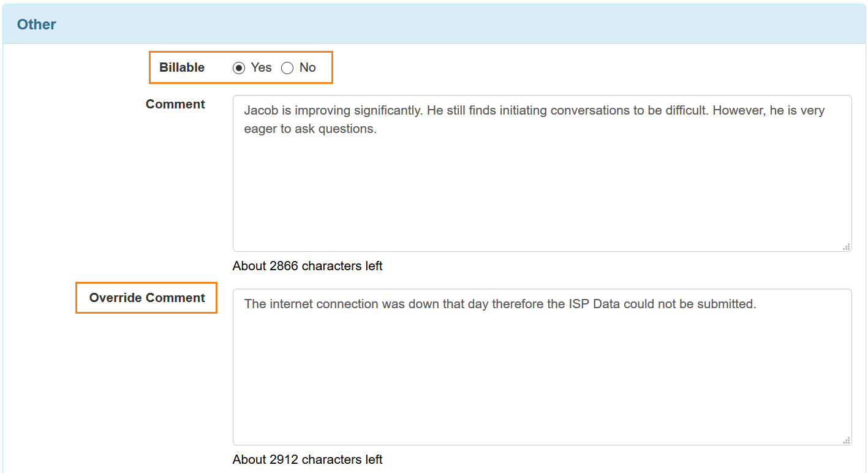Click the "About 2912 characters left" counter
The height and width of the screenshot is (473, 868).
click(x=308, y=460)
